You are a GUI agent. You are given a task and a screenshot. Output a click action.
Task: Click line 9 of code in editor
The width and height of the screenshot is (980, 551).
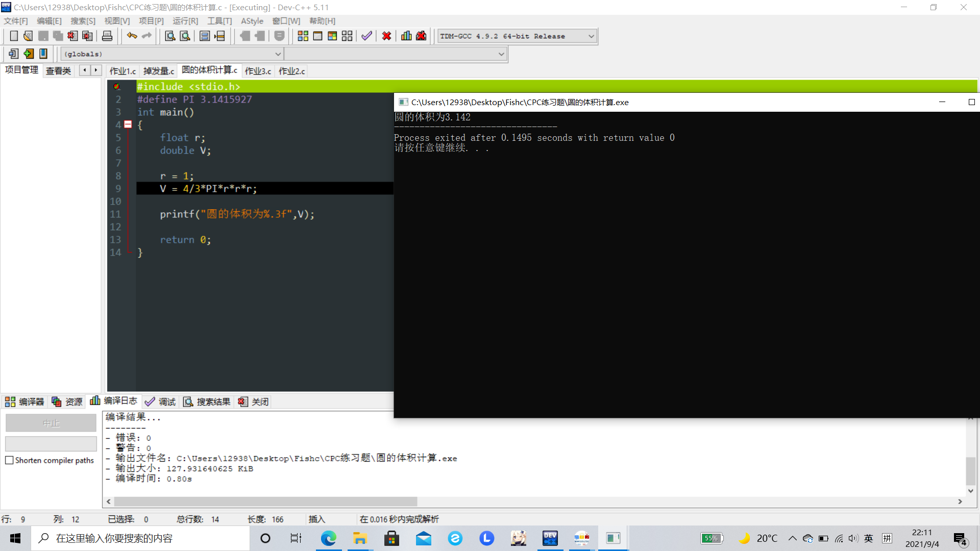pyautogui.click(x=264, y=189)
